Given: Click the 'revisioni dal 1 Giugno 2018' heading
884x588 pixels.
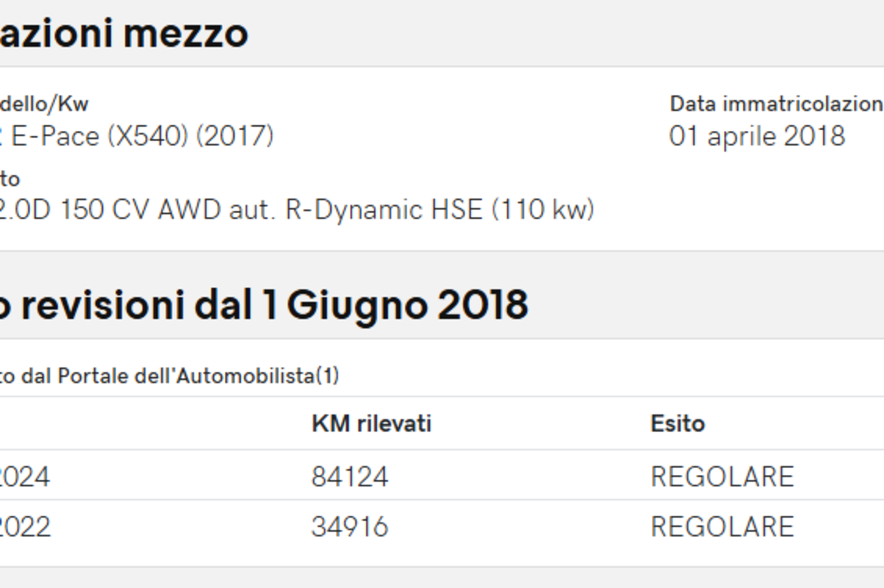Looking at the screenshot, I should coord(275,305).
